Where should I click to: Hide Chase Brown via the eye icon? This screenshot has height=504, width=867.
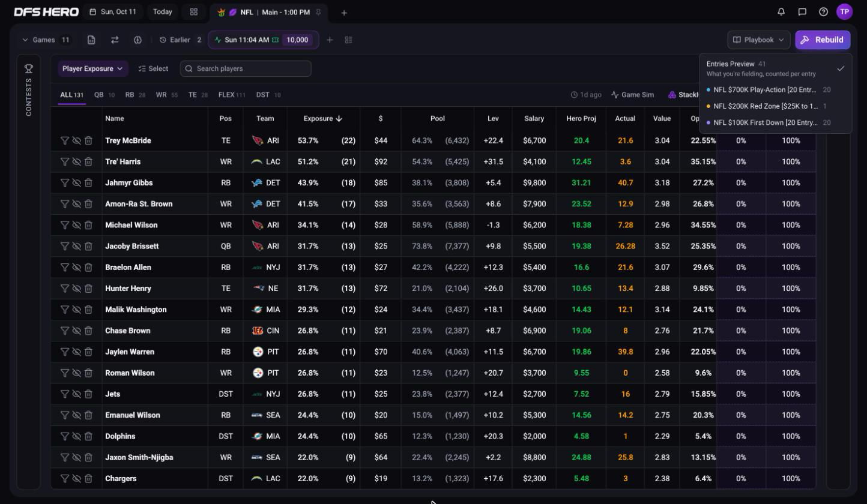coord(76,331)
